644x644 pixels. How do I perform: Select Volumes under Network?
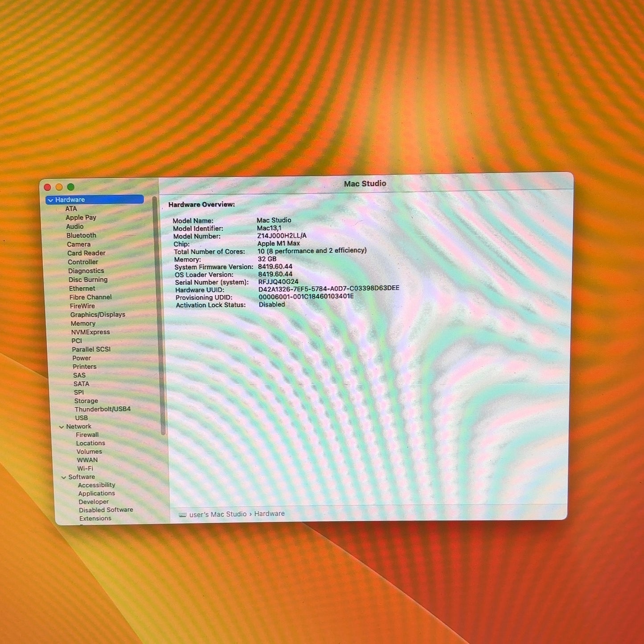point(89,452)
